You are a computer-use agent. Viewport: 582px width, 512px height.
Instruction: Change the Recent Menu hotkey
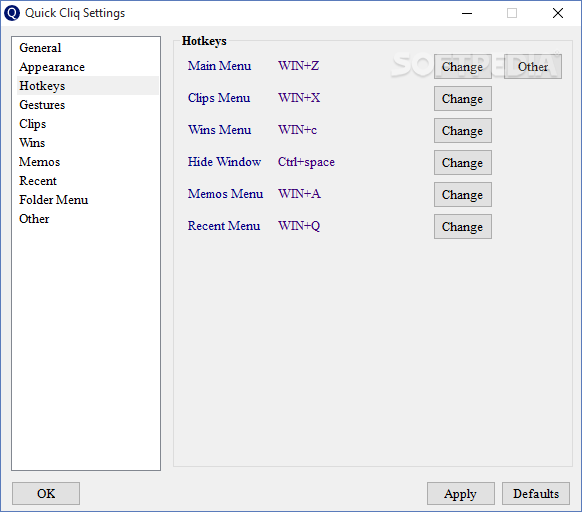pos(463,226)
